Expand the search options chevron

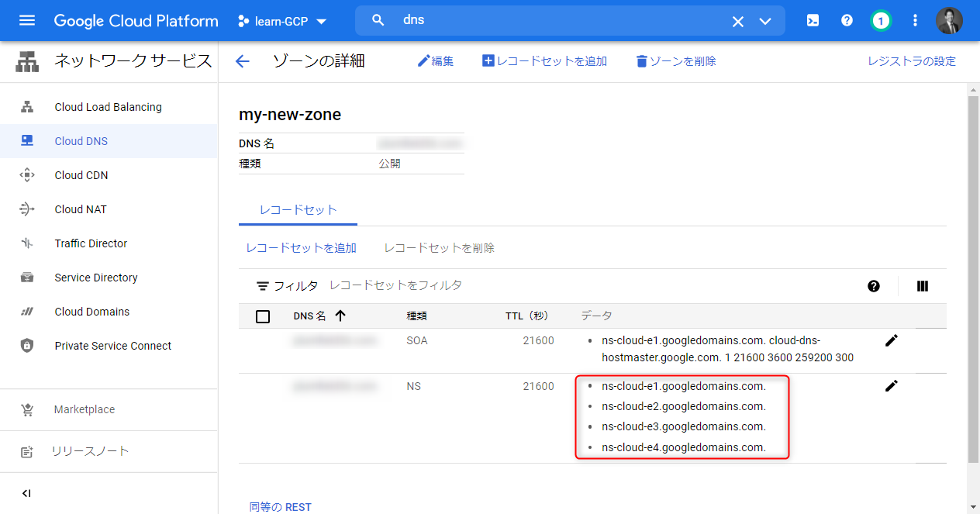pyautogui.click(x=765, y=22)
